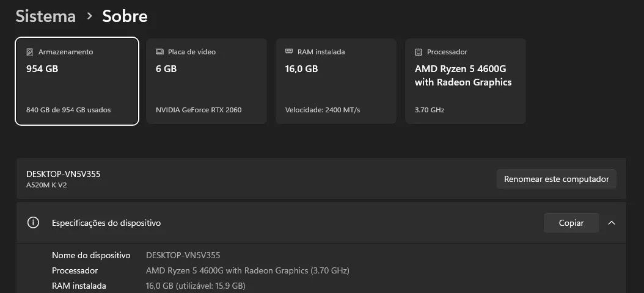Go back to Sistema breadcrumb
This screenshot has width=644, height=293.
pyautogui.click(x=46, y=16)
